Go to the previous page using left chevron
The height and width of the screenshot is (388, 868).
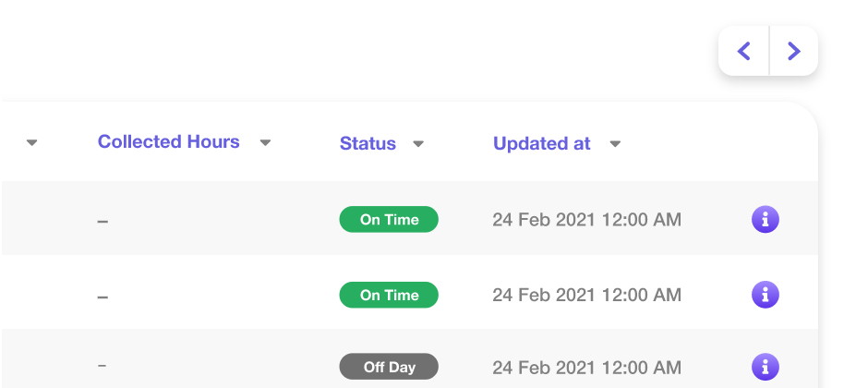tap(744, 51)
